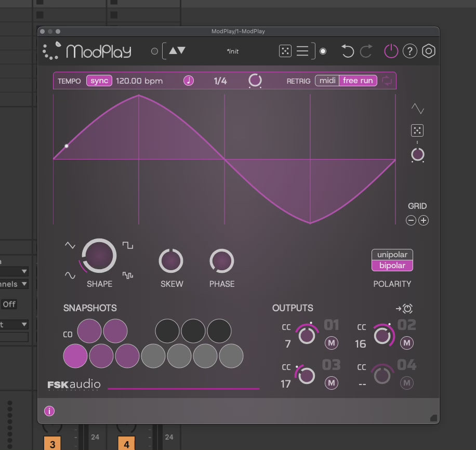Viewport: 476px width, 450px height.
Task: Select unipolar polarity
Action: coord(392,255)
